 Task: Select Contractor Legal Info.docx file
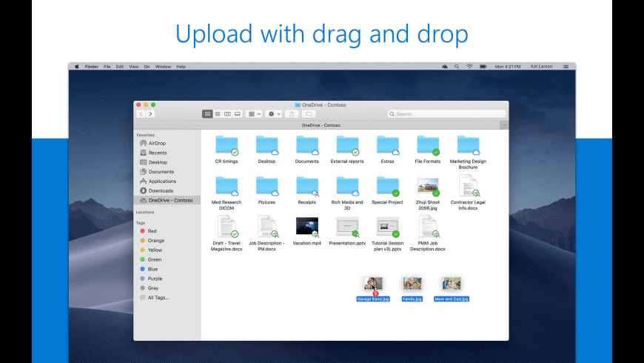pyautogui.click(x=469, y=185)
